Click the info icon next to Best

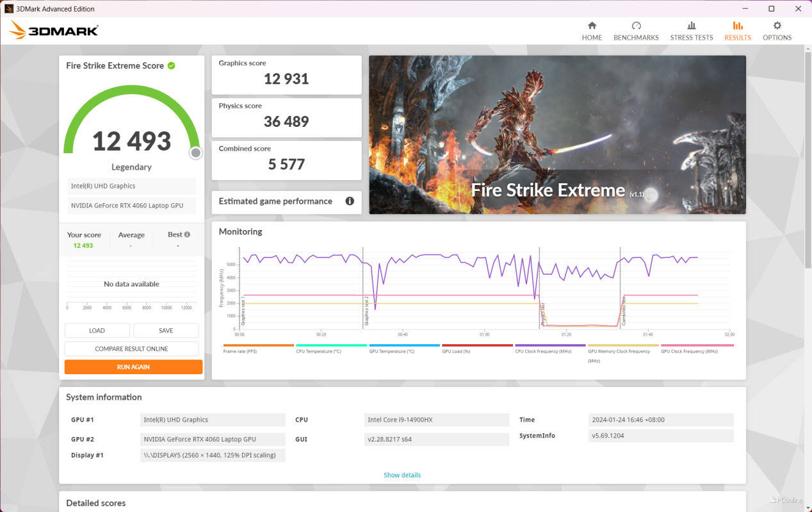[188, 235]
